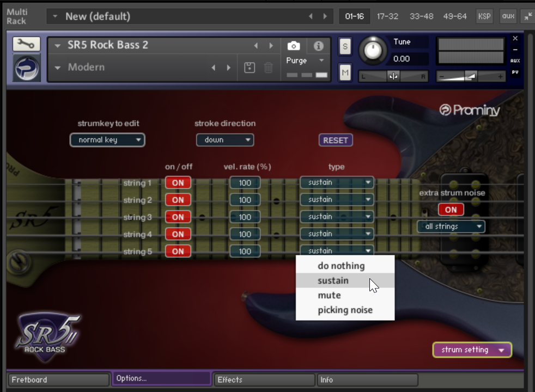Edit string 3 velocity rate value
The image size is (535, 392).
point(245,217)
